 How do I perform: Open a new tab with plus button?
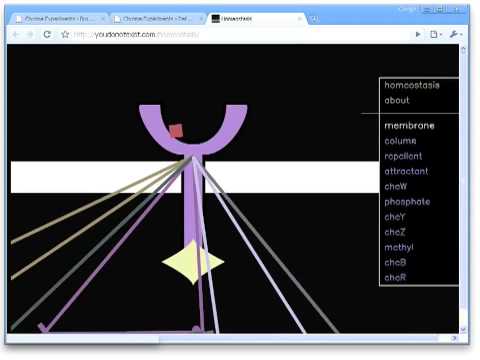[314, 19]
